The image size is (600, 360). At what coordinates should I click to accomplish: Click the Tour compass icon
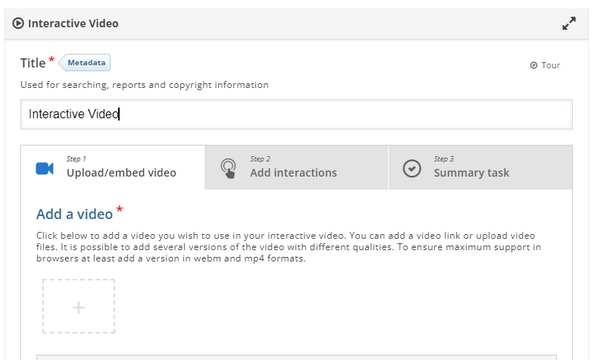click(533, 65)
